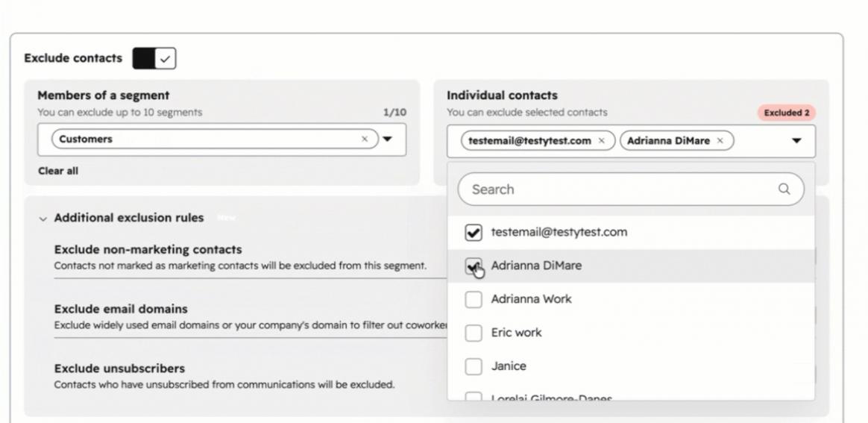868x423 pixels.
Task: Click the 1/10 segment counter
Action: [x=394, y=113]
